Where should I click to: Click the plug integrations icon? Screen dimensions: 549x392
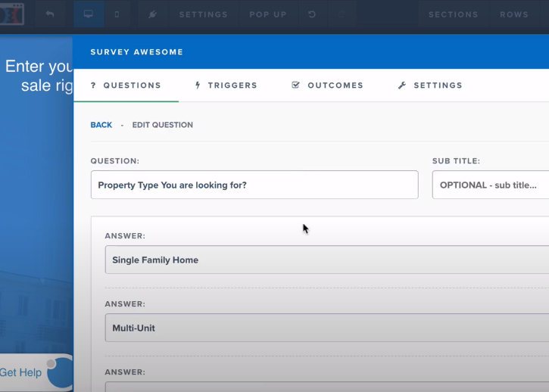click(152, 14)
